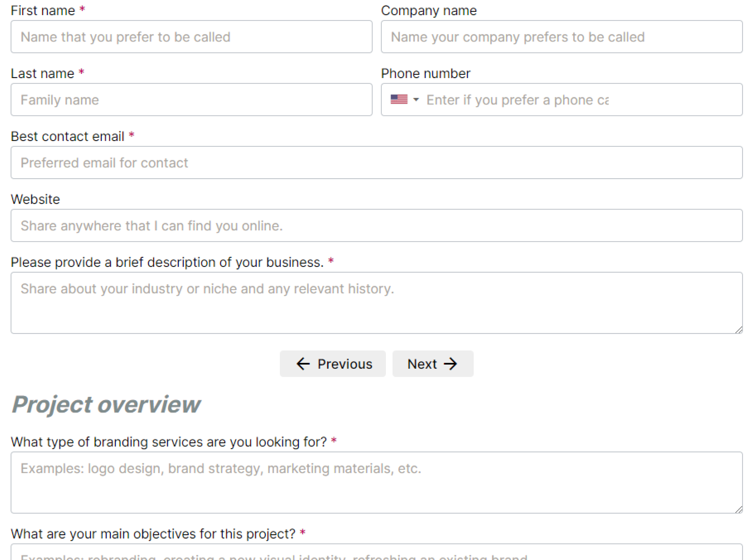Click the Best contact email field

pyautogui.click(x=376, y=163)
